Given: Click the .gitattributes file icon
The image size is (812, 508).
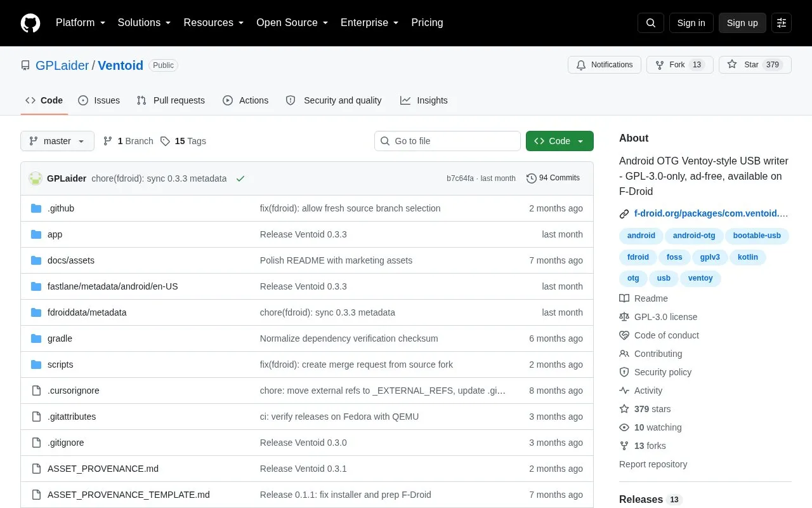Looking at the screenshot, I should [36, 417].
